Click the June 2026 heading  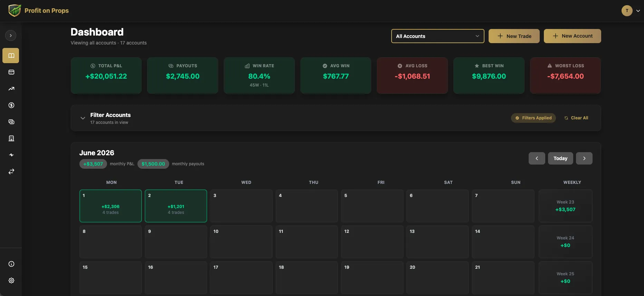coord(97,153)
